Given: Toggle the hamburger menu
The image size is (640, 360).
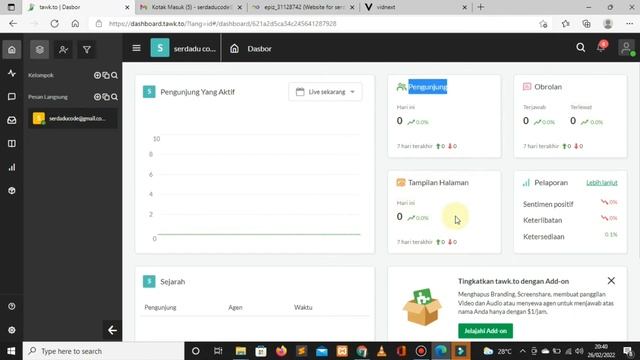Looking at the screenshot, I should (x=136, y=48).
